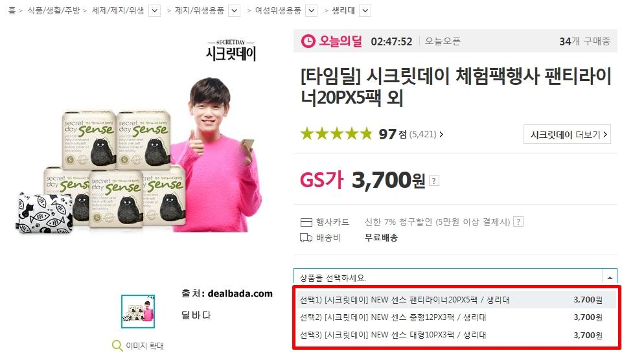The width and height of the screenshot is (622, 364).
Task: Click the magnifier icon for image enlarge
Action: tap(117, 346)
